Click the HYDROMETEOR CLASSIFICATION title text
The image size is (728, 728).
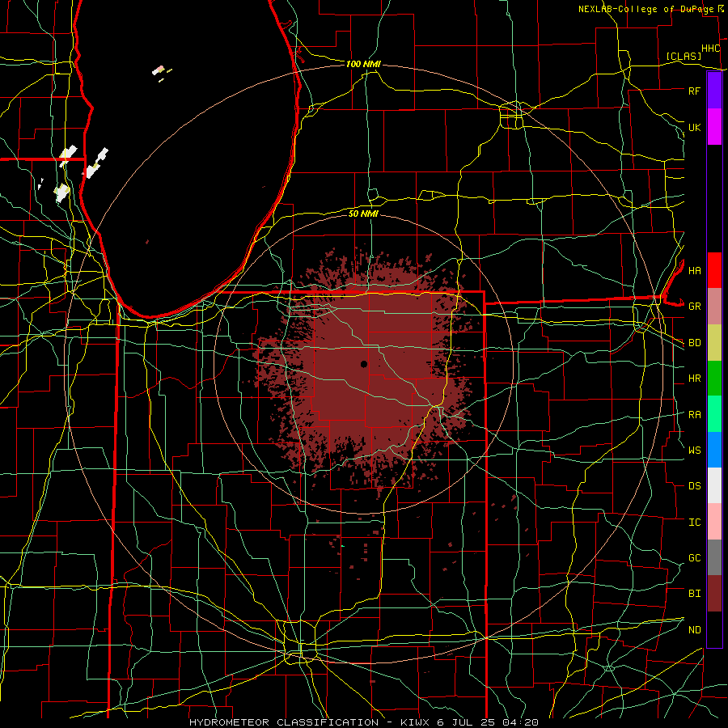click(284, 722)
